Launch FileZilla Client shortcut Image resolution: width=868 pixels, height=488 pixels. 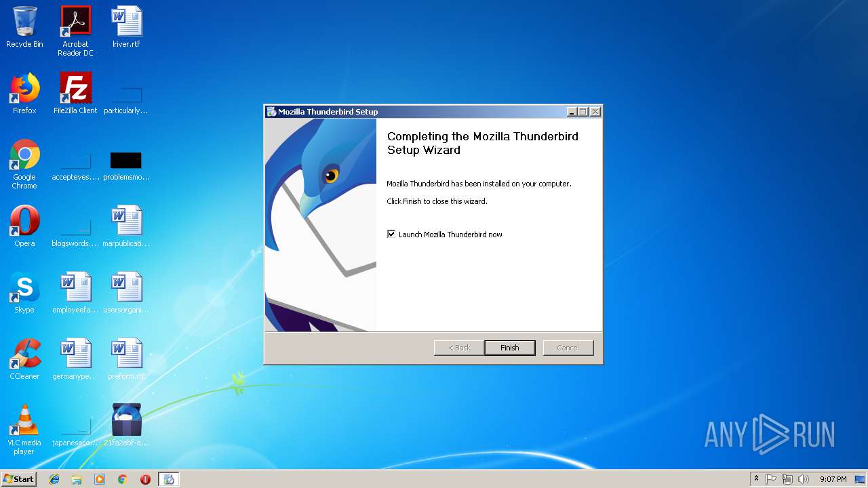pos(75,94)
